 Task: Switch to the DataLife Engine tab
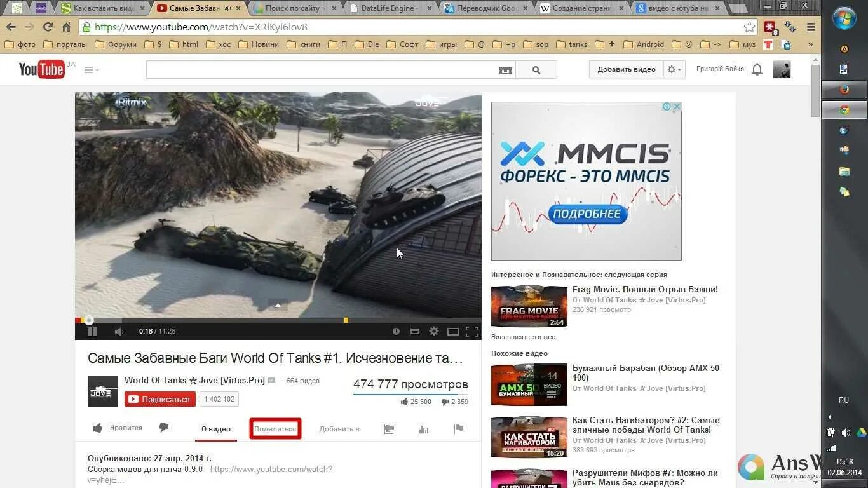click(x=391, y=8)
